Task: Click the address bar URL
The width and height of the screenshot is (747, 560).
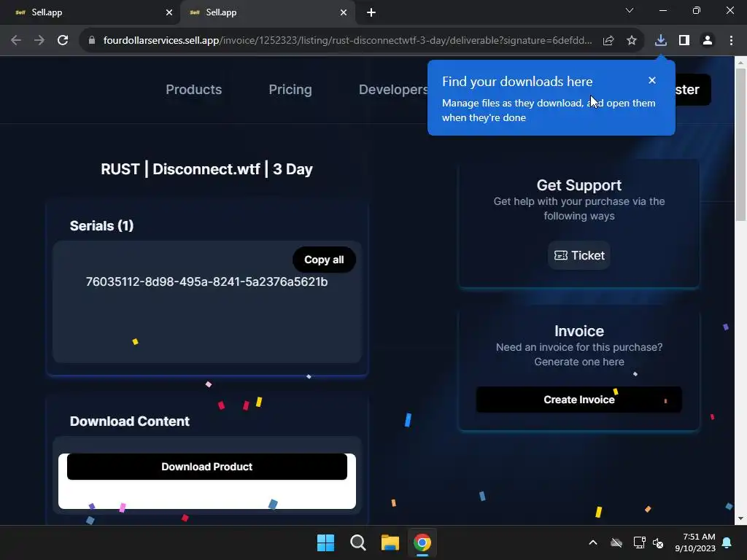Action: pyautogui.click(x=348, y=41)
